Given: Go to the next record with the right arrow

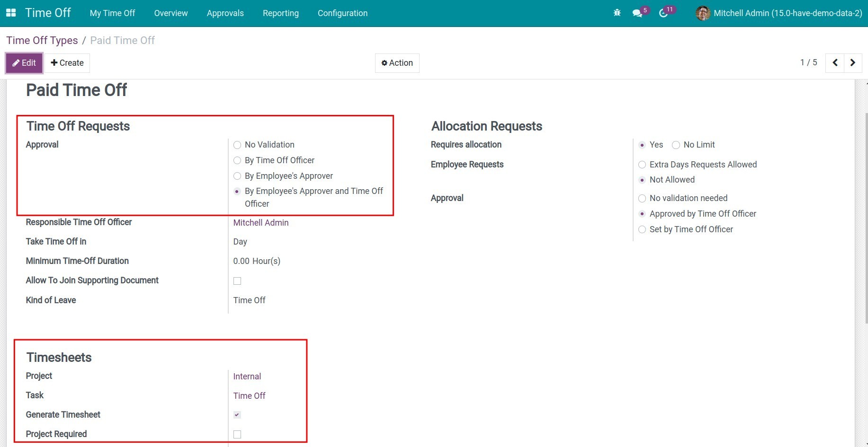Looking at the screenshot, I should click(x=853, y=62).
